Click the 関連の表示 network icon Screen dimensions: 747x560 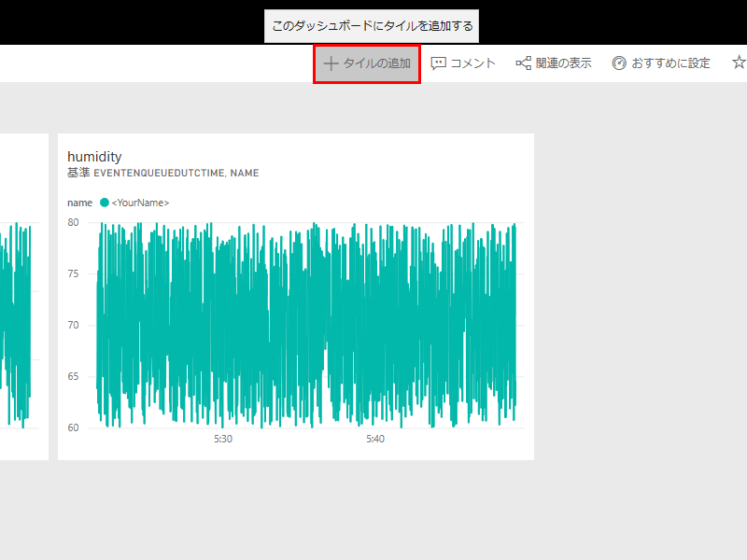pos(524,63)
